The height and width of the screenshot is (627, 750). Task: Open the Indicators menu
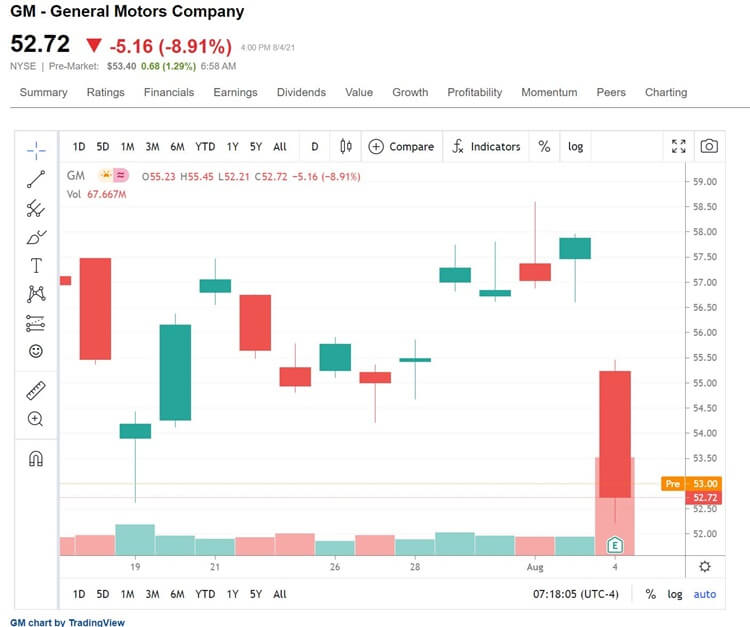click(486, 146)
